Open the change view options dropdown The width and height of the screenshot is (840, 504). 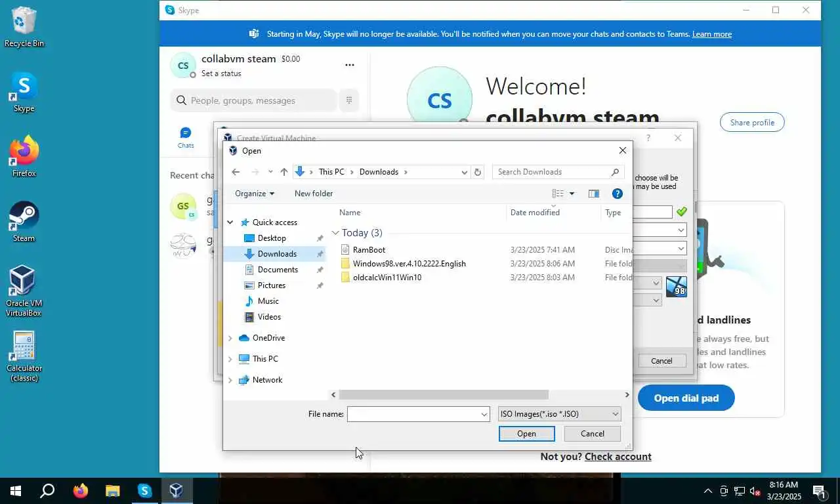572,194
